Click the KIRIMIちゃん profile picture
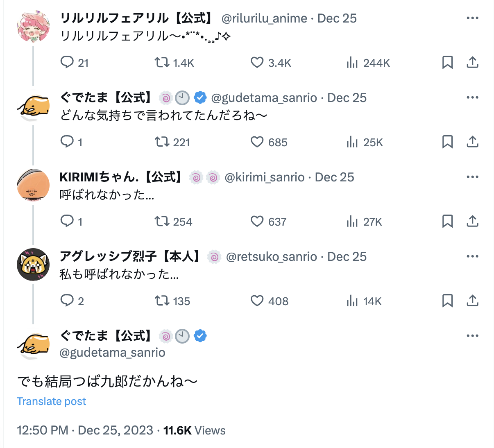Screen dimensions: 494x448 pyautogui.click(x=33, y=185)
